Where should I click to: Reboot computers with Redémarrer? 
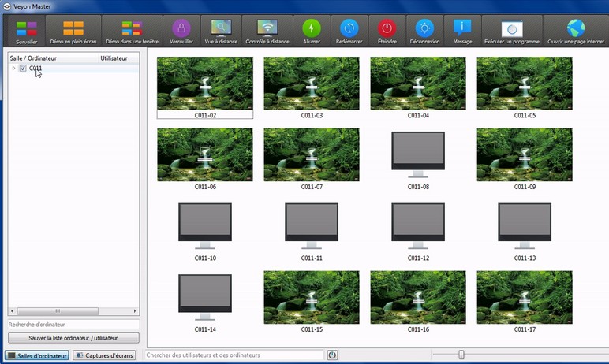tap(349, 32)
